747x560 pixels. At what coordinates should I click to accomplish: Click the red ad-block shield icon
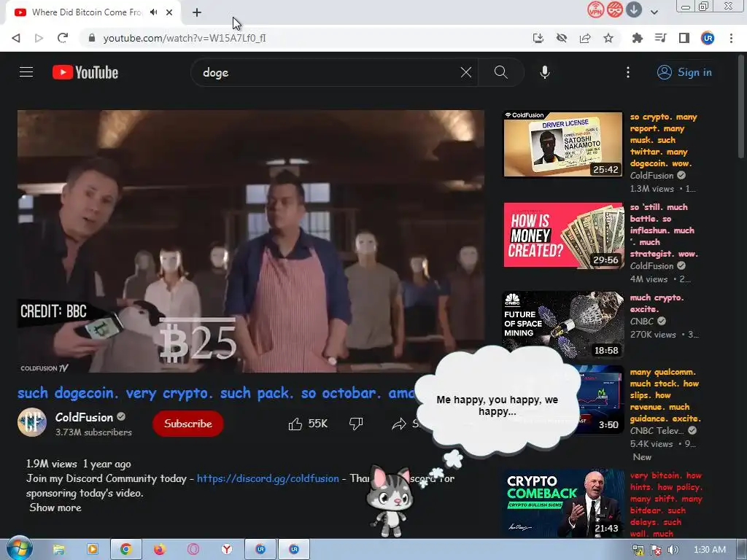614,9
